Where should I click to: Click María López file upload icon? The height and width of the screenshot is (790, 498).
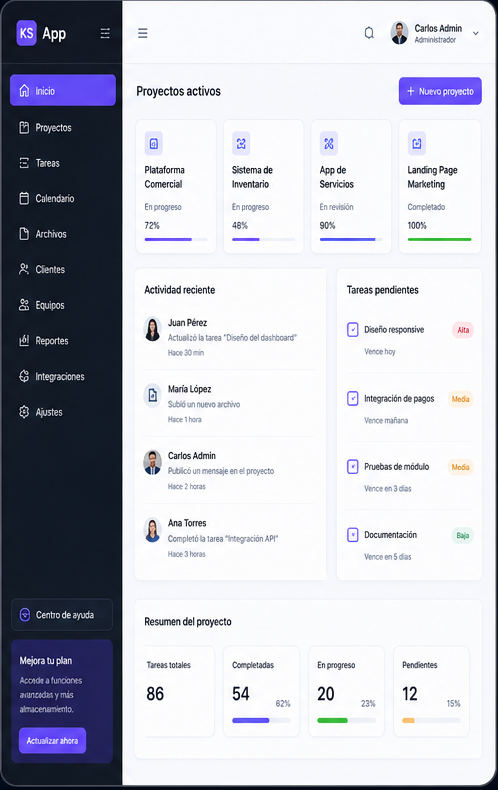point(153,396)
